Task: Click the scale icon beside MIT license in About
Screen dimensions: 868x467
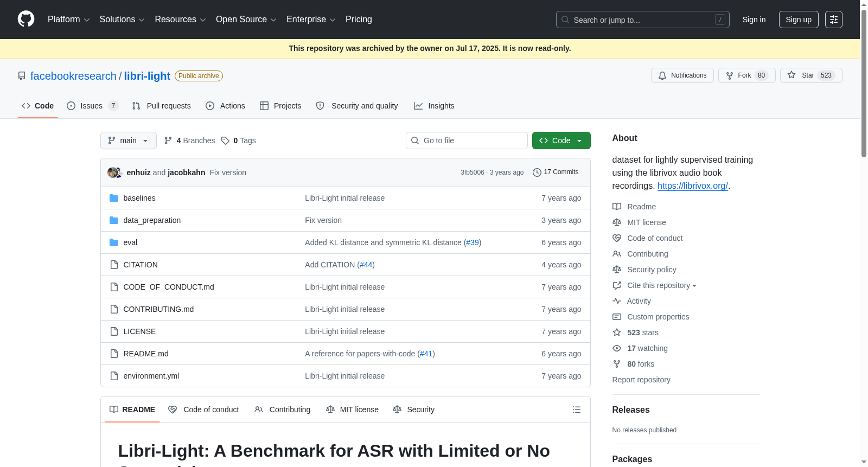Action: pyautogui.click(x=617, y=222)
